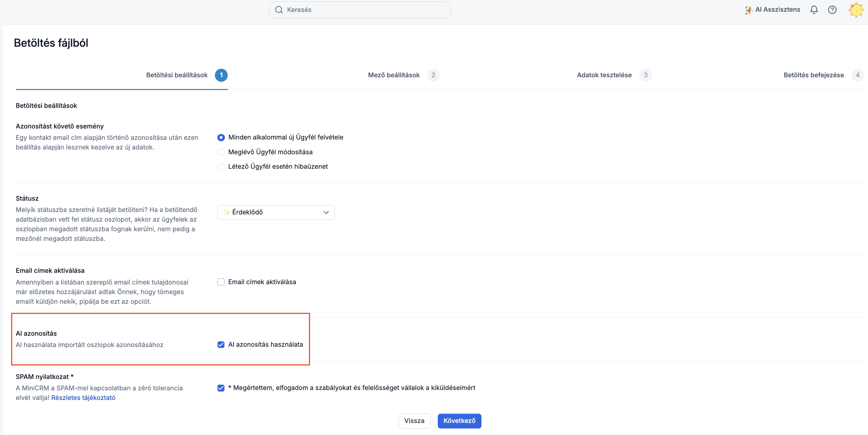The height and width of the screenshot is (435, 868).
Task: Select Meglévő Ügyfél módosítása radio option
Action: point(221,152)
